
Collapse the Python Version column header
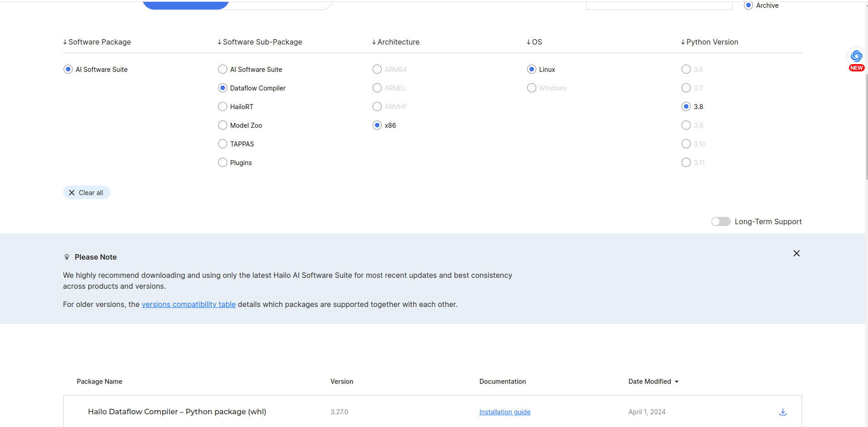(x=710, y=42)
